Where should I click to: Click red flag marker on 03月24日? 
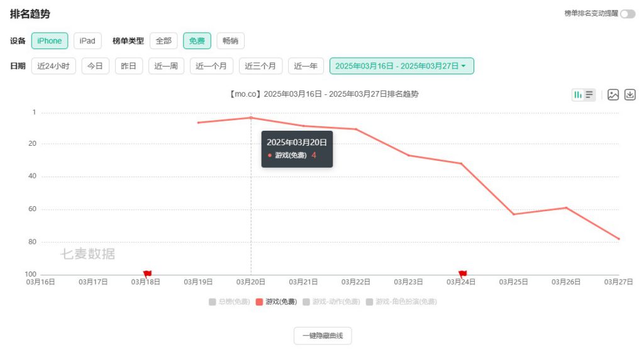point(462,273)
